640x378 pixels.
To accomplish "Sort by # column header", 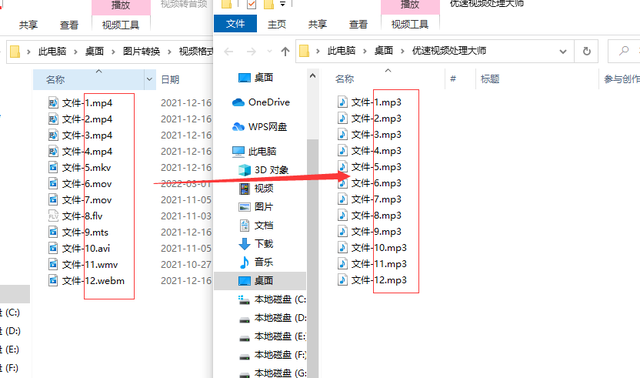I will point(453,79).
